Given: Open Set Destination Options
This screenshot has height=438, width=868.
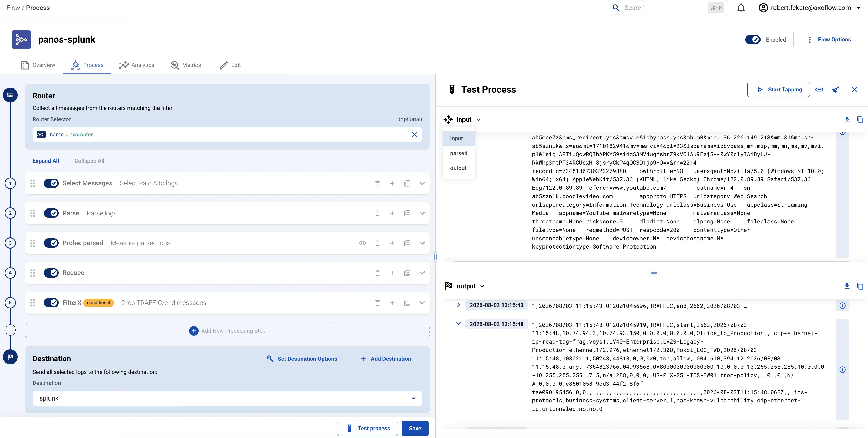Looking at the screenshot, I should point(302,359).
